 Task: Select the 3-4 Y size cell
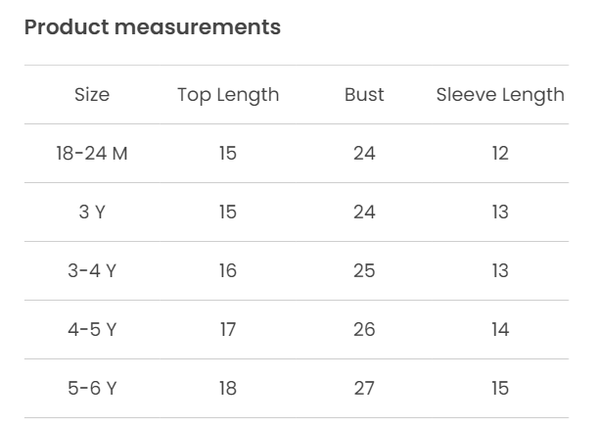(x=92, y=271)
